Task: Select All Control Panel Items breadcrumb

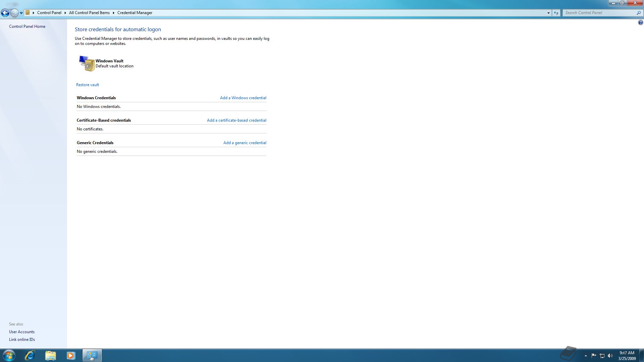Action: coord(89,13)
